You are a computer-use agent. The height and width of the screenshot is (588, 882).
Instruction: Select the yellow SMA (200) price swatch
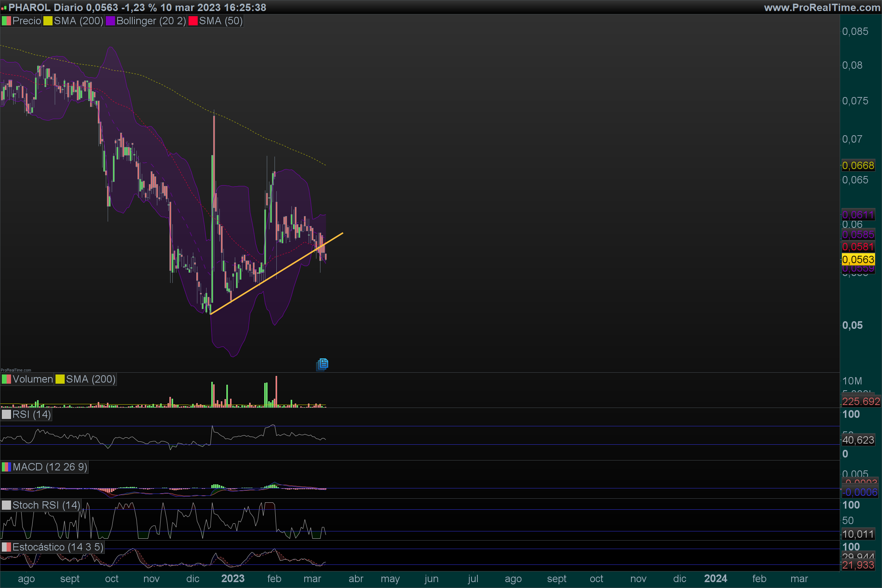pos(48,21)
